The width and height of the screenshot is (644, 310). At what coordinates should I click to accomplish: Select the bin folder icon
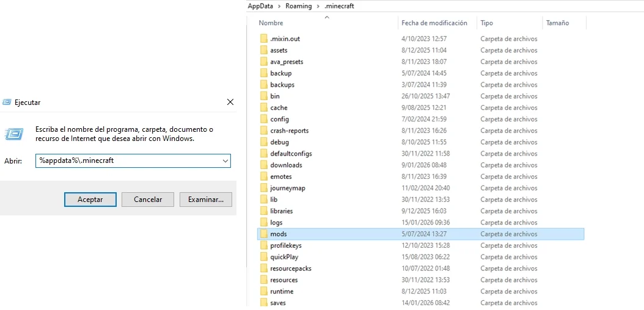point(264,96)
